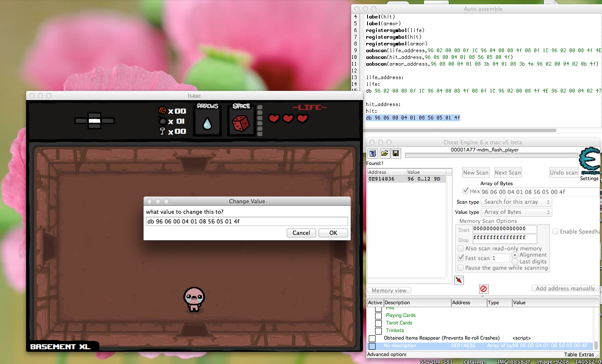Click the Address column header in results list
This screenshot has width=602, height=364.
(386, 172)
